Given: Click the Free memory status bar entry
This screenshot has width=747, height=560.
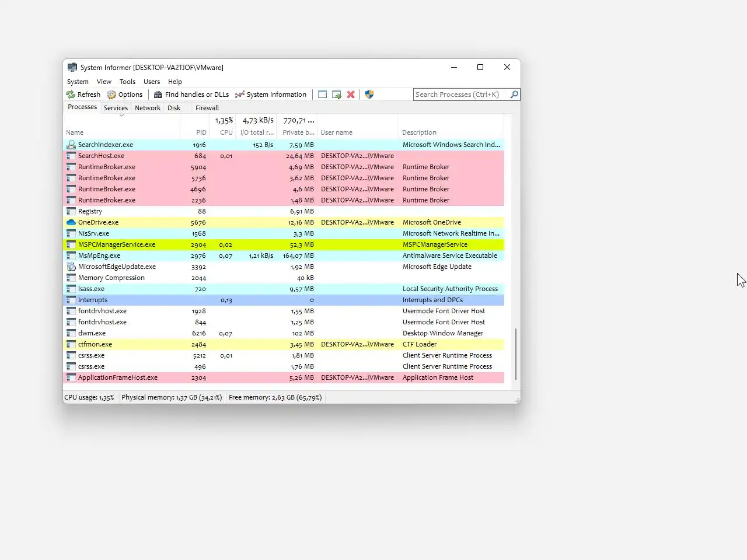Looking at the screenshot, I should pyautogui.click(x=275, y=397).
